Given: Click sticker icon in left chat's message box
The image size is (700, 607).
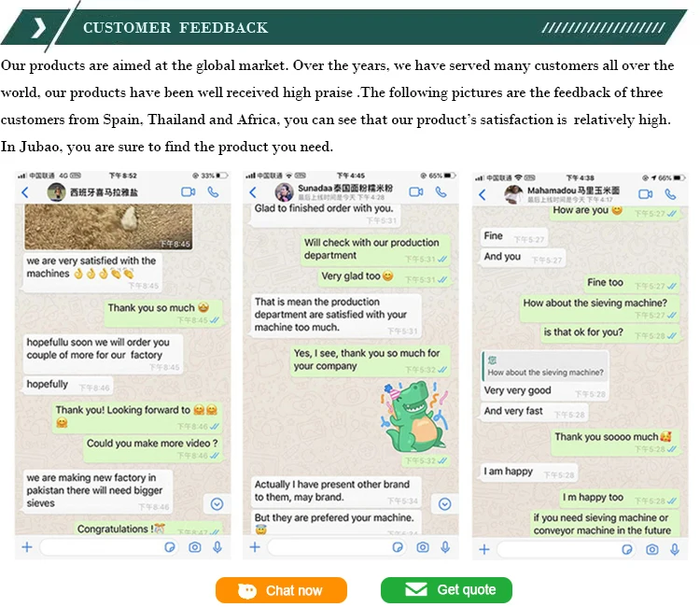Looking at the screenshot, I should point(171,547).
